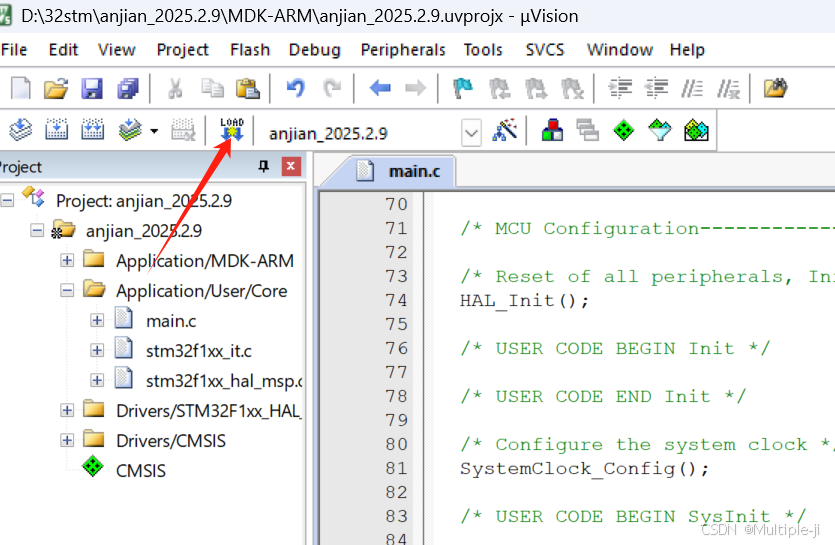Click the Save All icon

(128, 88)
